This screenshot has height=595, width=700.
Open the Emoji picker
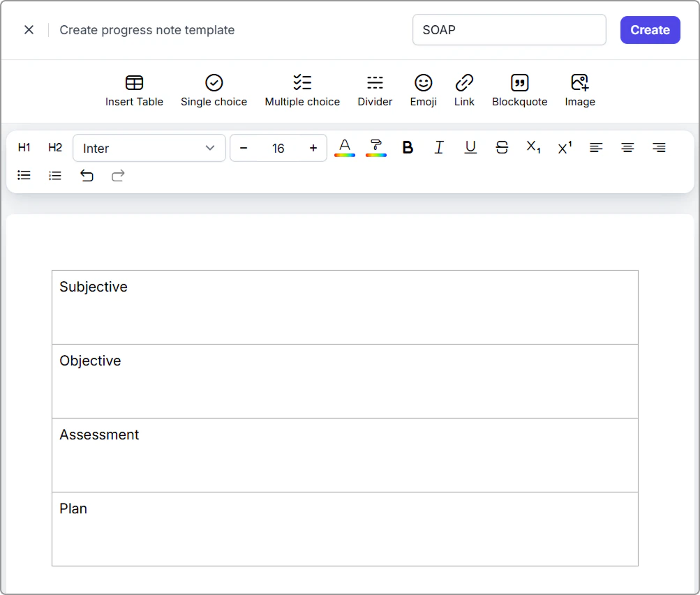click(x=423, y=91)
